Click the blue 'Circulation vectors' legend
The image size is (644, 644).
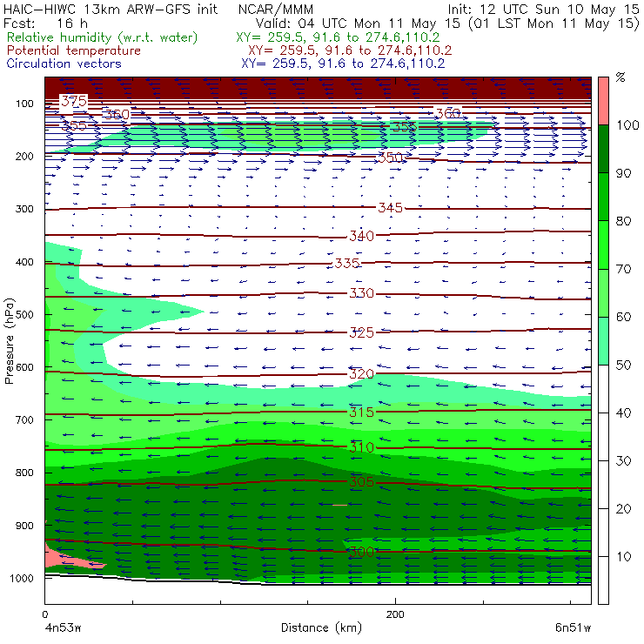pos(64,64)
